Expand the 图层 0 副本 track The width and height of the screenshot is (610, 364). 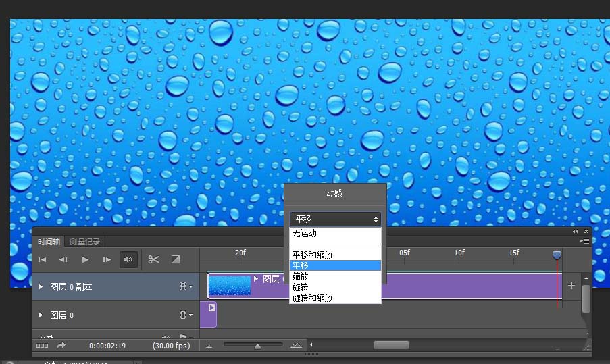(40, 287)
